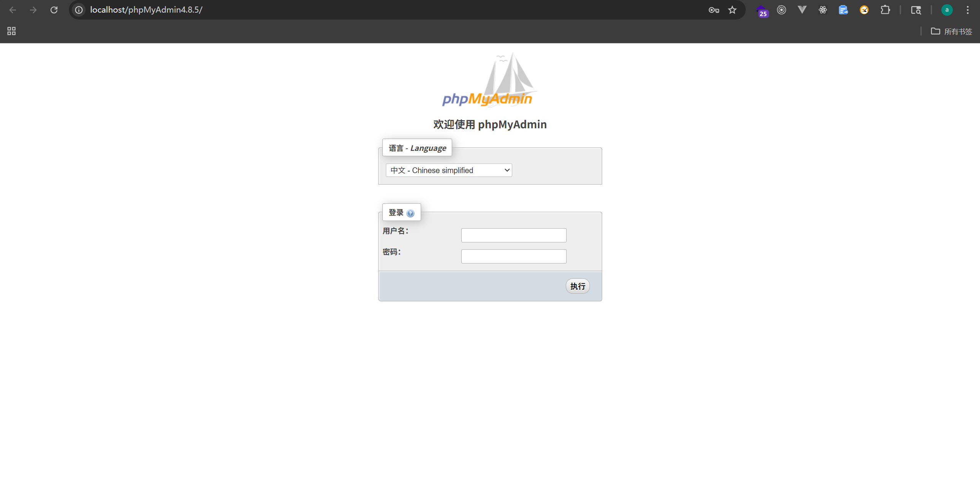Open the extensions puzzle-piece menu

click(x=885, y=10)
